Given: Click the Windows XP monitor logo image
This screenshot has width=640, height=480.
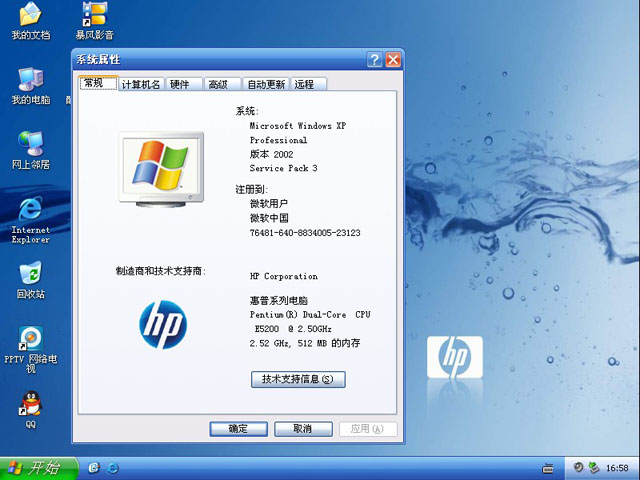Looking at the screenshot, I should tap(161, 169).
